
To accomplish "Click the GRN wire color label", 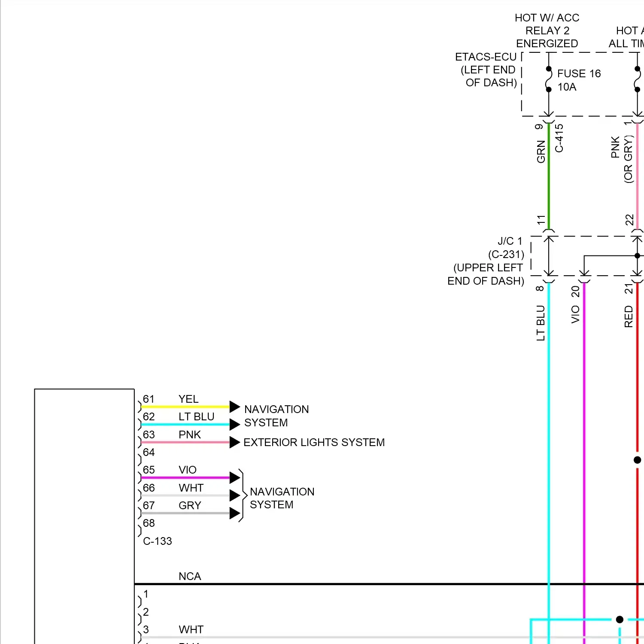I will pyautogui.click(x=541, y=152).
